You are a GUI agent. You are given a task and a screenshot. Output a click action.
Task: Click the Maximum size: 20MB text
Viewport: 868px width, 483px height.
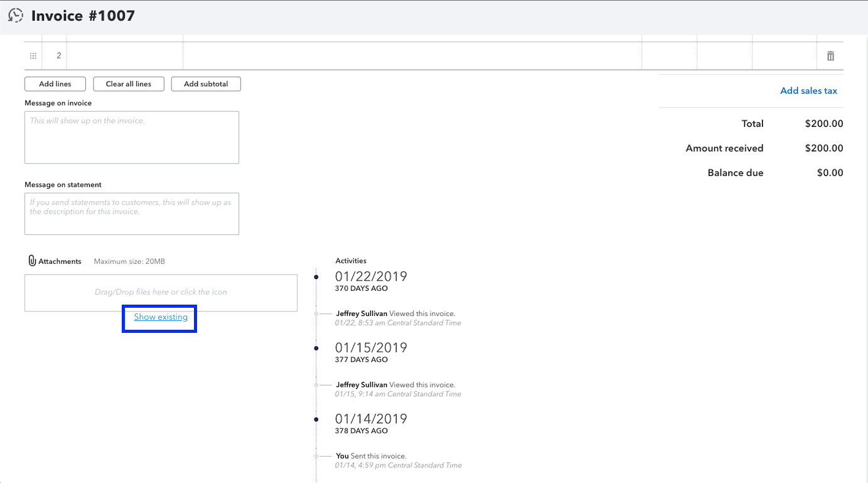tap(129, 261)
